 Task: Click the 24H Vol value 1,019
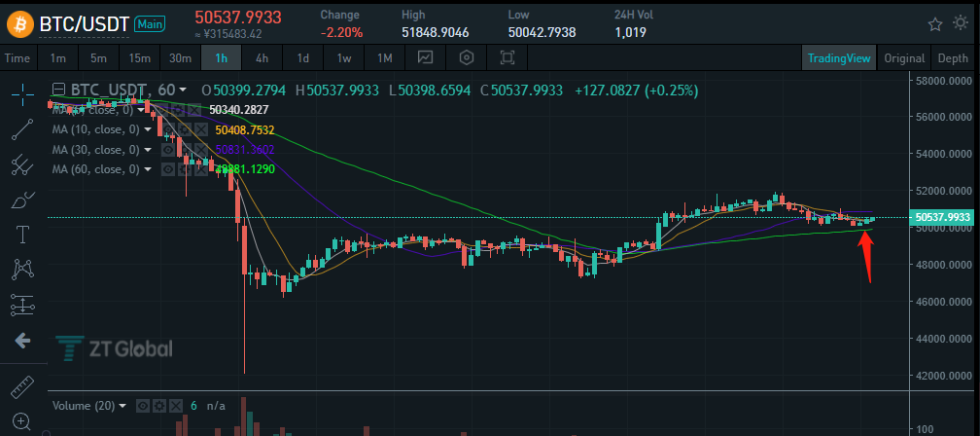[x=630, y=32]
